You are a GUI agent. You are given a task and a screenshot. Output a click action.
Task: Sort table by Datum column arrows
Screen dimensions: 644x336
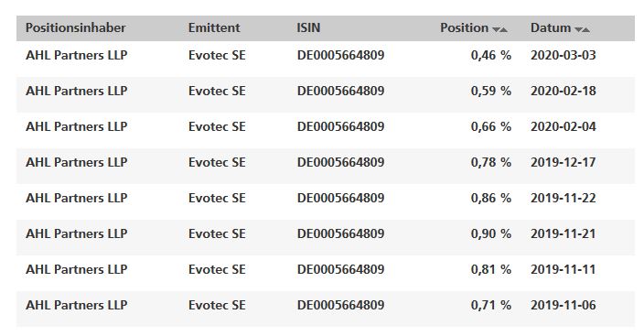pyautogui.click(x=582, y=29)
